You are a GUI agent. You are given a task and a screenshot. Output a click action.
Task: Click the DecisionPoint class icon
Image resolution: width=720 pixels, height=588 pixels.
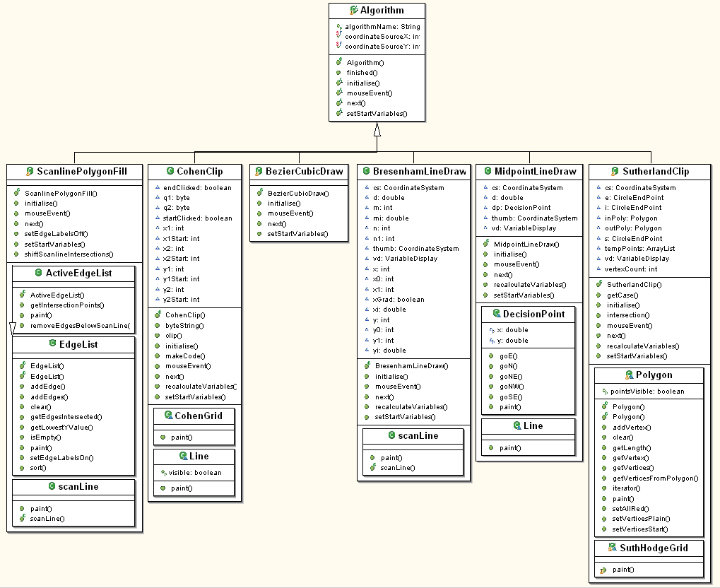click(x=497, y=313)
